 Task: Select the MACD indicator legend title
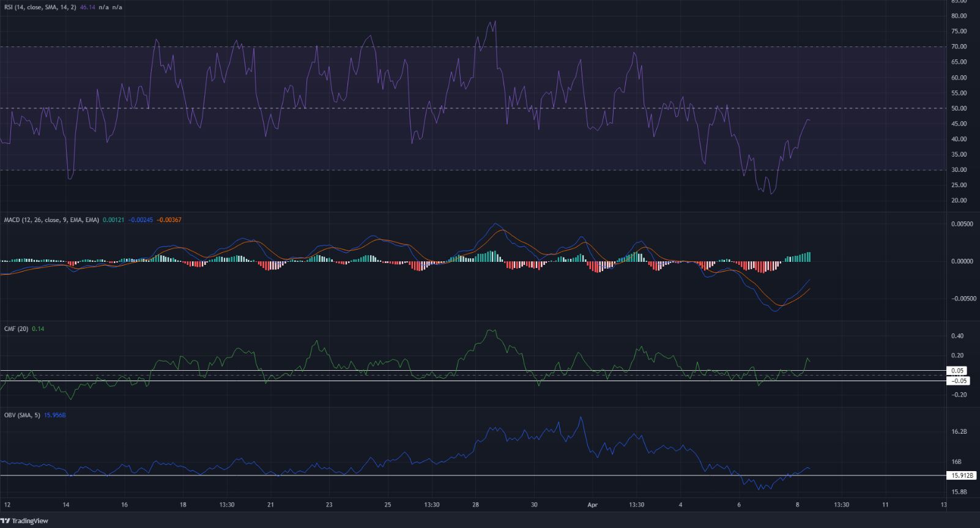(50, 219)
